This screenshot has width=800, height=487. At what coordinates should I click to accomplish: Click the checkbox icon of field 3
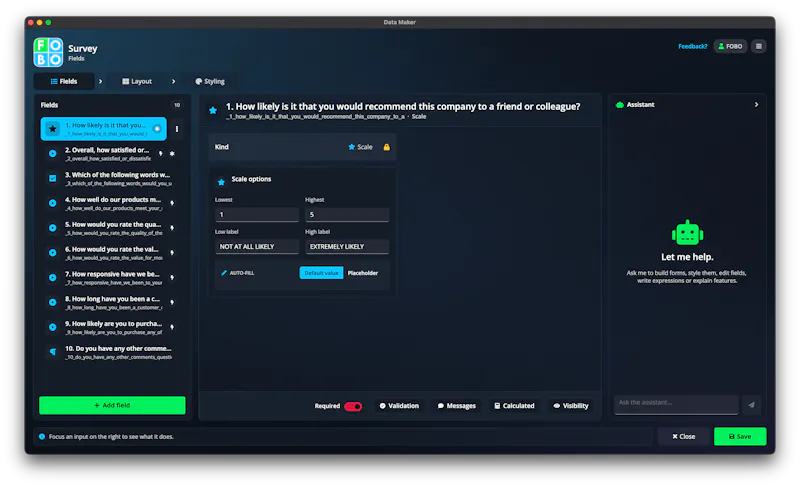click(53, 178)
